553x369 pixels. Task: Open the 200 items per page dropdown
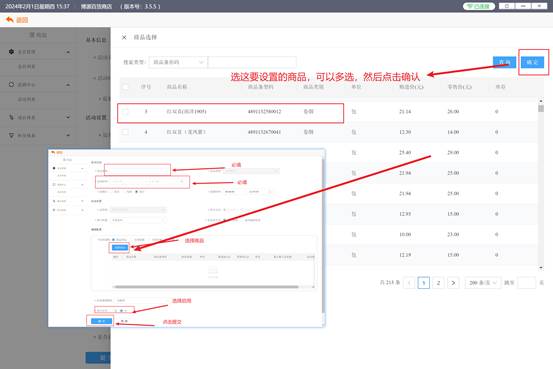[483, 283]
